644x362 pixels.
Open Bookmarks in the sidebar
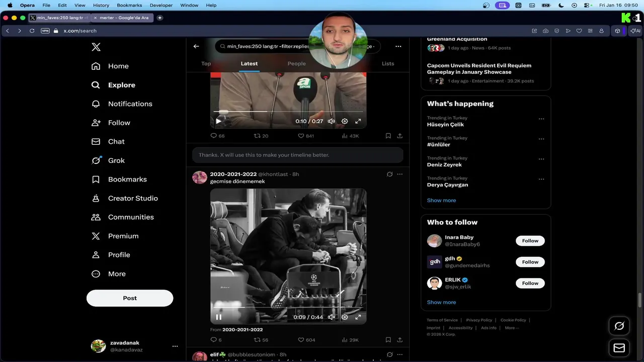(x=119, y=179)
